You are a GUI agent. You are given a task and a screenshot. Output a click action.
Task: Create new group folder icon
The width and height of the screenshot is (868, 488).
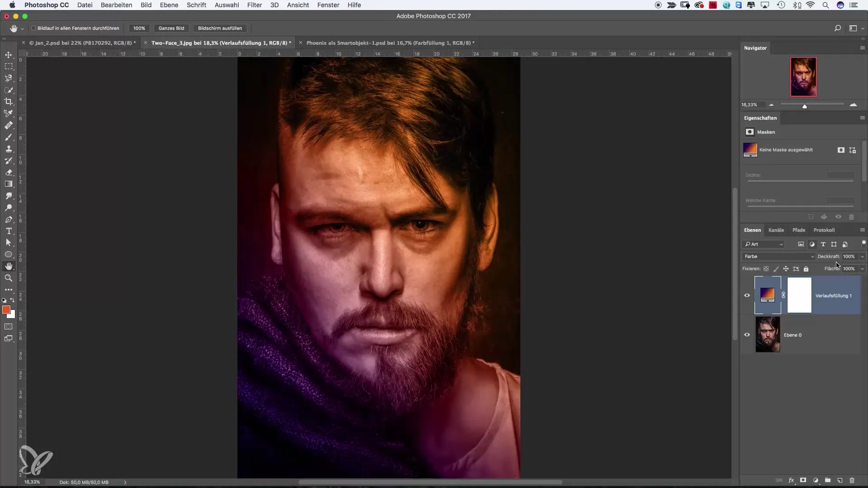828,480
